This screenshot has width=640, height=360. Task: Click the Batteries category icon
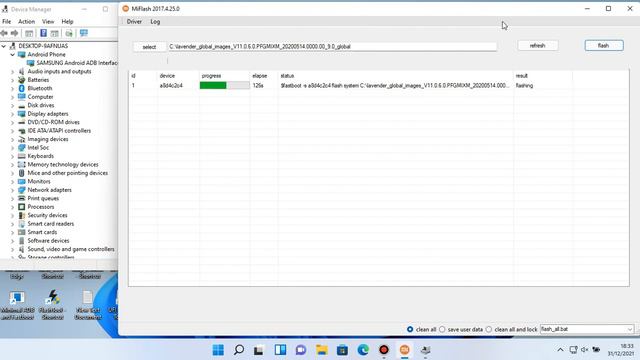coord(22,80)
